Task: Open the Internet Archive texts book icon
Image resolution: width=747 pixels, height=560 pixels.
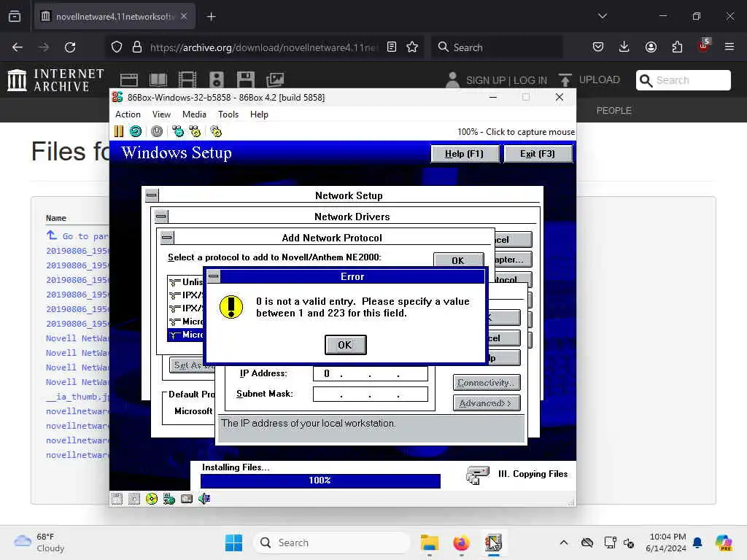Action: click(x=158, y=79)
